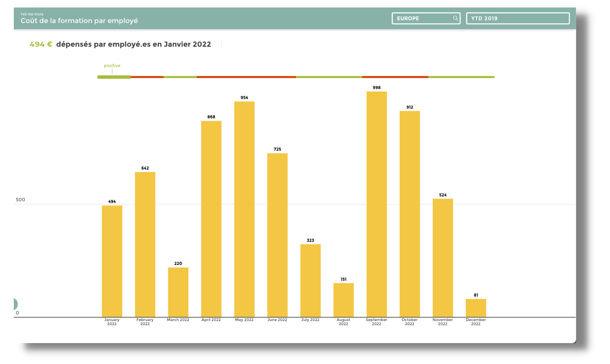Click the EUROPE search input field
The width and height of the screenshot is (610, 364).
(x=422, y=18)
